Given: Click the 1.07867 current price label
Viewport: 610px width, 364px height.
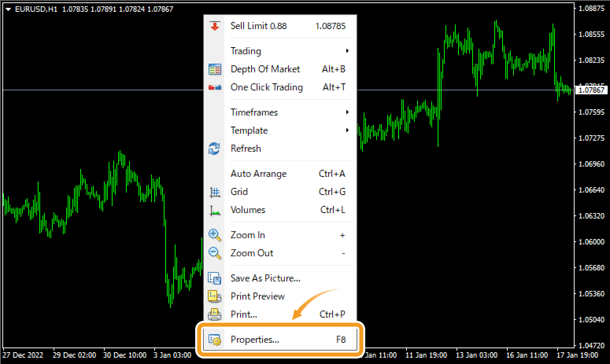Looking at the screenshot, I should click(x=591, y=90).
